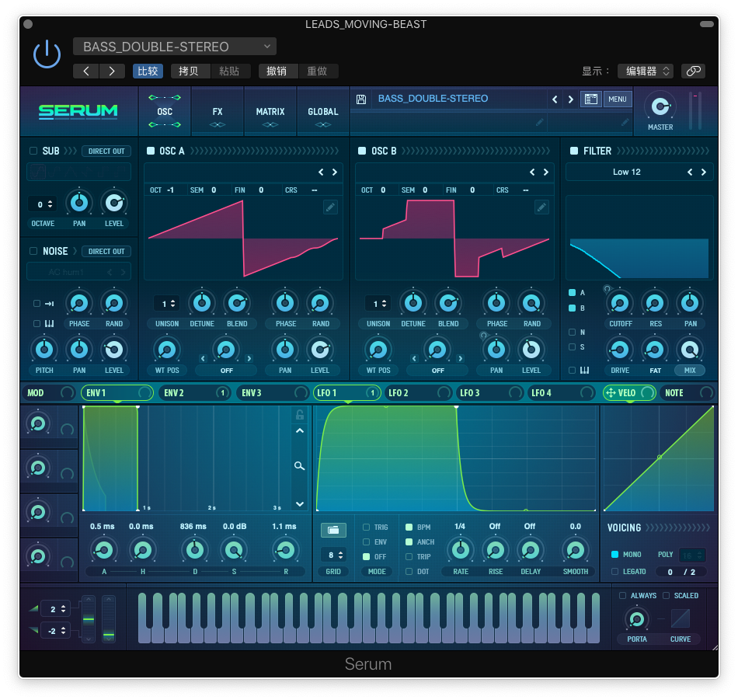Select previous OSC B wavetable arrow
This screenshot has width=738, height=700.
[x=532, y=172]
